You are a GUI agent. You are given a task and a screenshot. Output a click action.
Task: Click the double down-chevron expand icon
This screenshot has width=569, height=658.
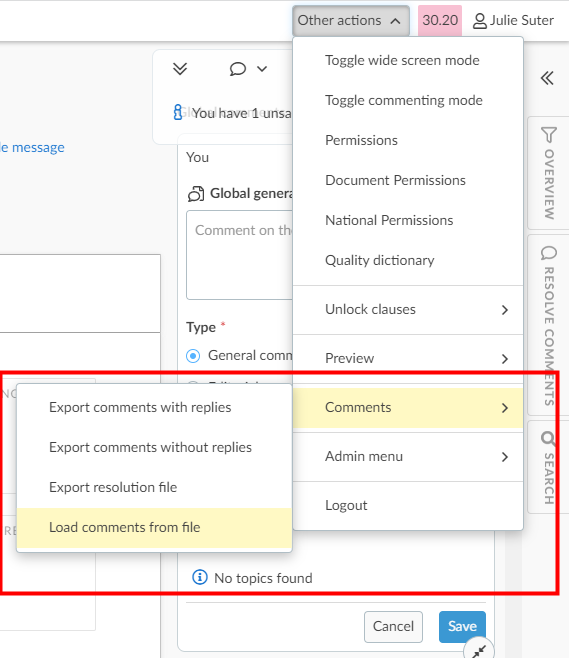[x=180, y=68]
